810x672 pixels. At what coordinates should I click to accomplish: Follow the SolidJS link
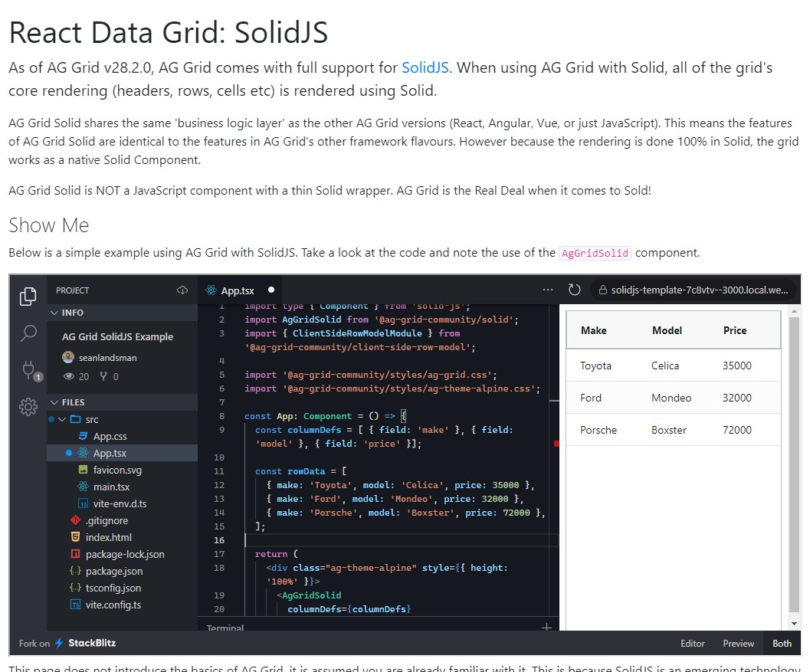tap(425, 67)
